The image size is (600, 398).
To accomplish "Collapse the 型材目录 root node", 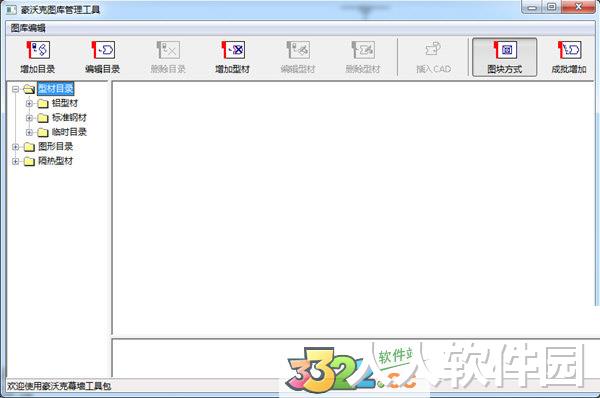I will click(15, 89).
